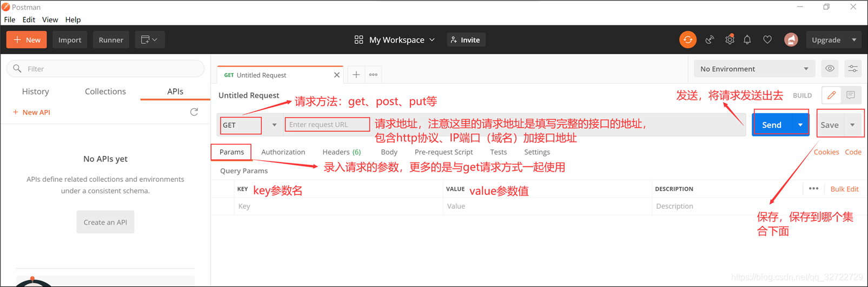
Task: Open the settings gear icon
Action: pyautogui.click(x=730, y=40)
